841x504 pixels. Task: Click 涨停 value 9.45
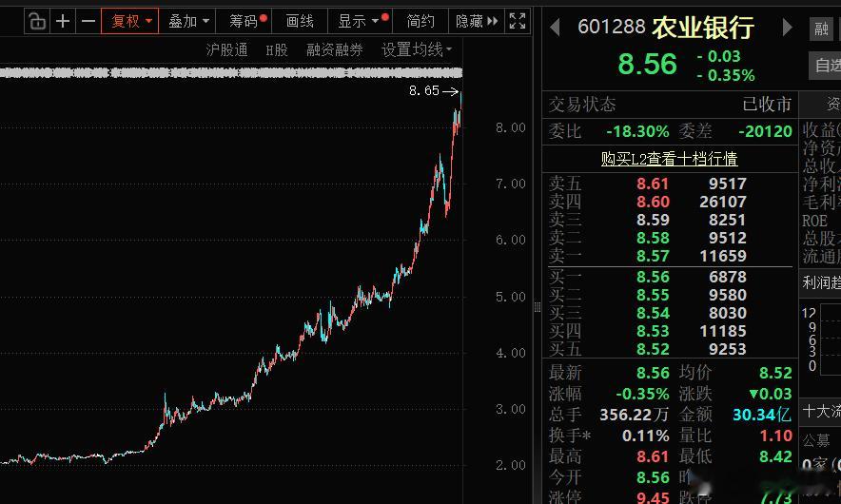point(653,497)
